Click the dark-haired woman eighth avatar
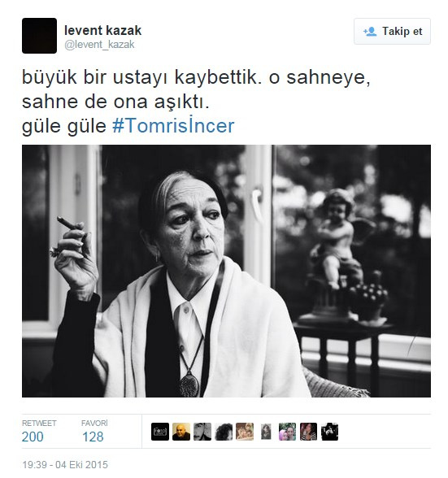 (x=308, y=432)
